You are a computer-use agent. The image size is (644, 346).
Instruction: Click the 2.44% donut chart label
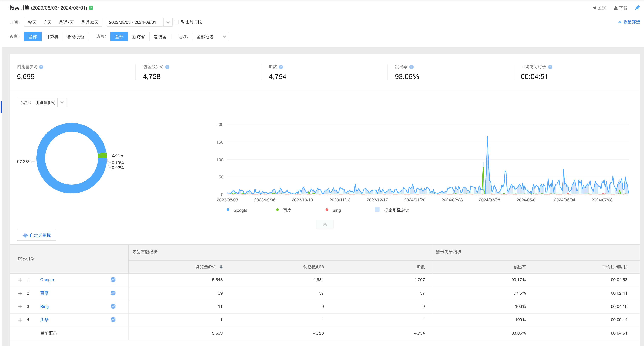click(x=117, y=155)
